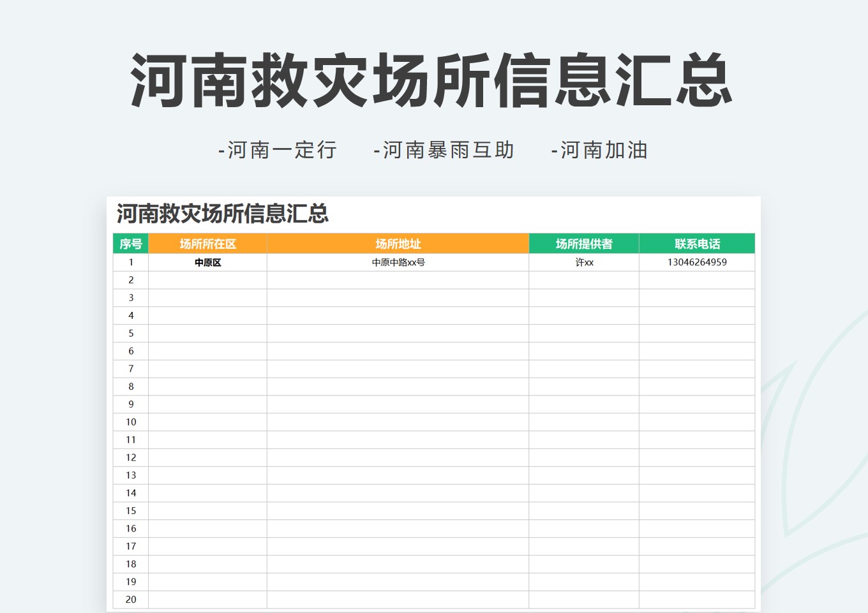The height and width of the screenshot is (613, 868).
Task: Click the 序号 column header
Action: pos(130,244)
